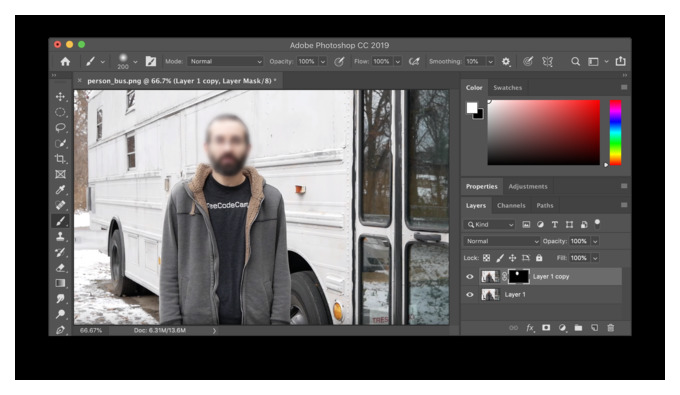Viewport: 680px width, 395px height.
Task: Open the Flow value dropdown
Action: [397, 62]
